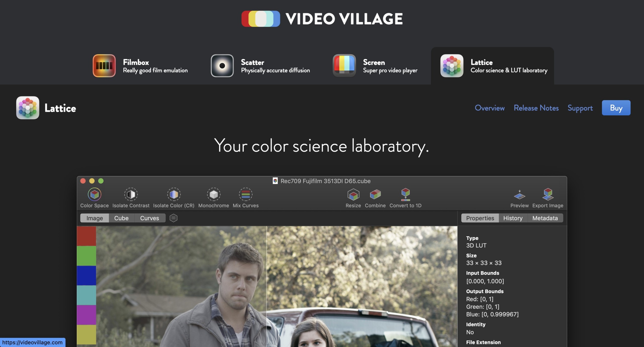Switch to the Curves view tab
This screenshot has height=347, width=644.
(149, 218)
